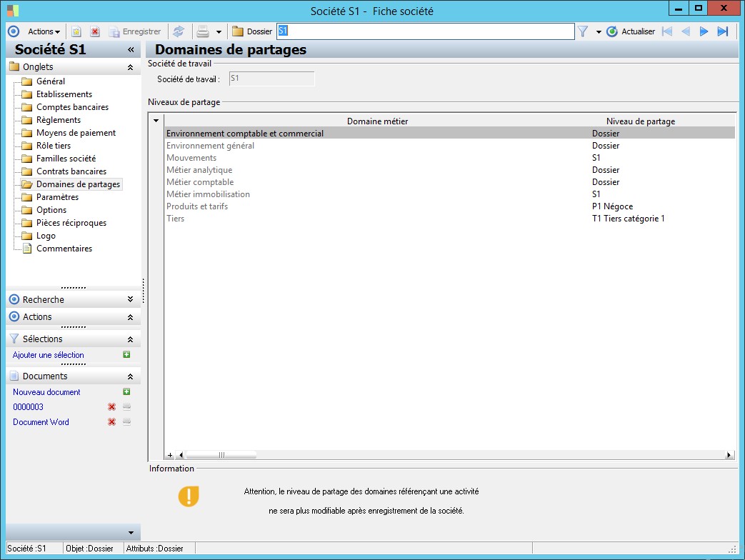This screenshot has height=560, width=745.
Task: Sort by Niveau de partage column header
Action: (x=641, y=121)
